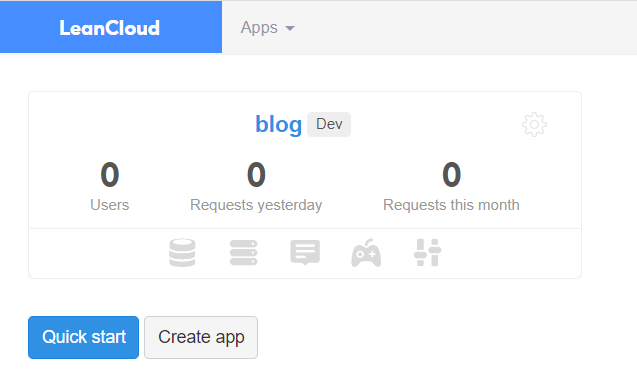The width and height of the screenshot is (637, 389).
Task: Click the Dev badge next to blog
Action: pos(329,124)
